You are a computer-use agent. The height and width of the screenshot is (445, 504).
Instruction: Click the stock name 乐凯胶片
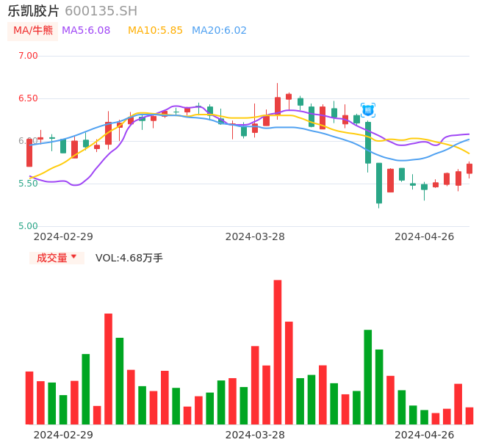34,11
